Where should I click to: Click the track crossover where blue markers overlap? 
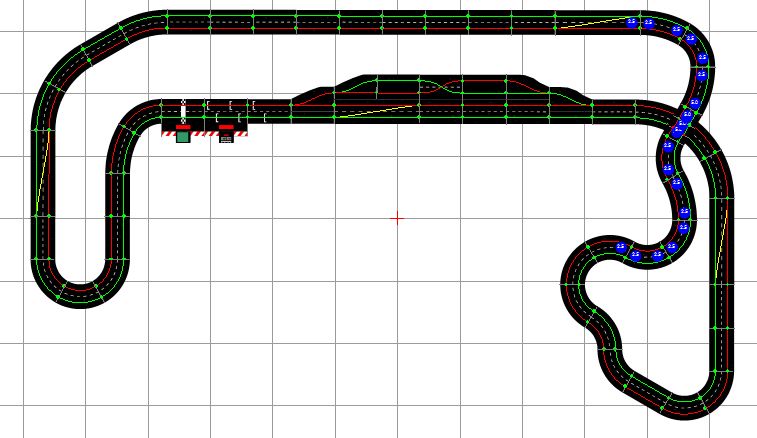[x=684, y=121]
